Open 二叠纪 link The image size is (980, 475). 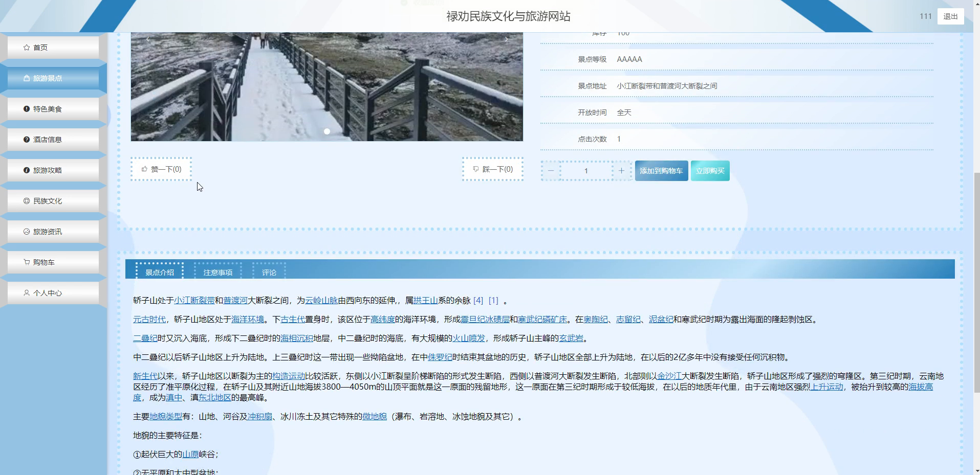pos(145,338)
